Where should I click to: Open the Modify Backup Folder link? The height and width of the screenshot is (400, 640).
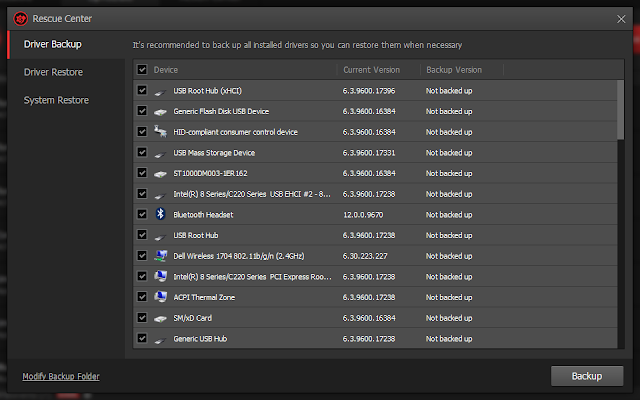61,377
